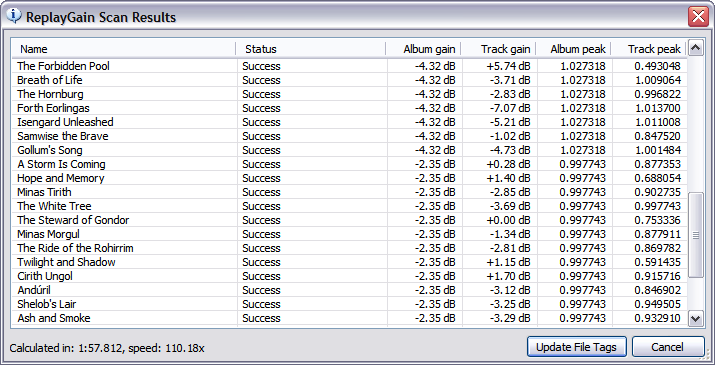Click album gain value for Andúril
715x365 pixels.
pyautogui.click(x=435, y=290)
